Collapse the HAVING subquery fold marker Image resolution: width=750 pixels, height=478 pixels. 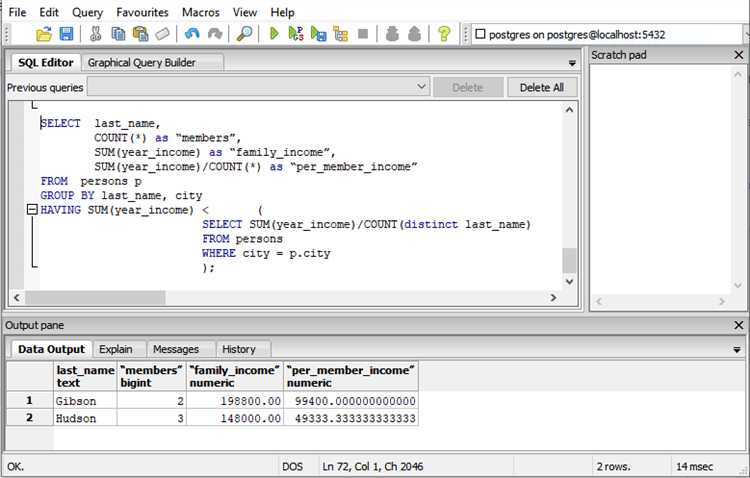pos(33,211)
